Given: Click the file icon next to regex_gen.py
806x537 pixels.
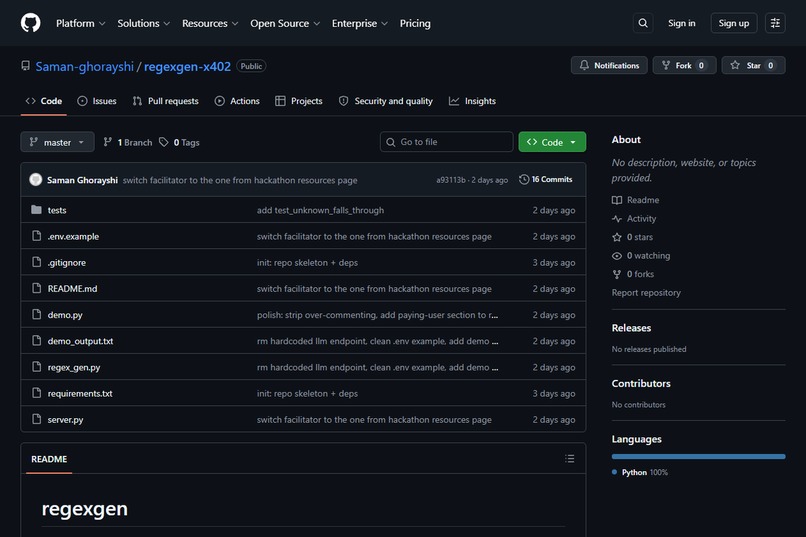Looking at the screenshot, I should (x=36, y=367).
